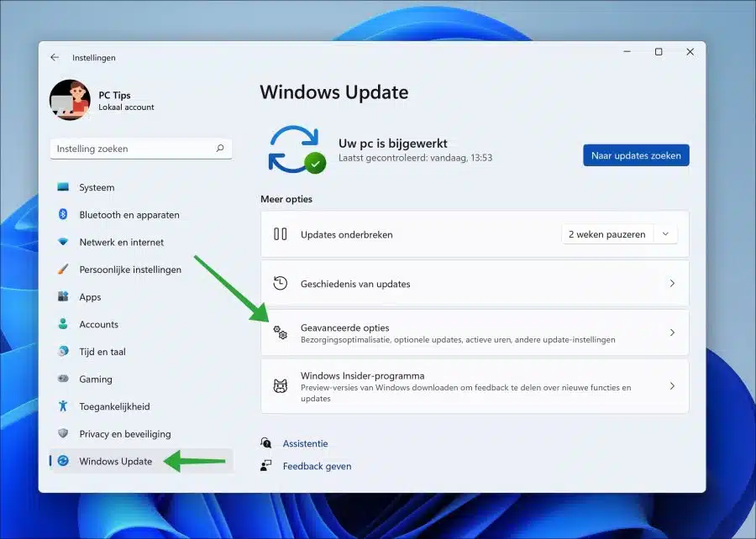Go to Persoonlijke instellingen category
Screen dimensions: 756x539
pyautogui.click(x=141, y=269)
